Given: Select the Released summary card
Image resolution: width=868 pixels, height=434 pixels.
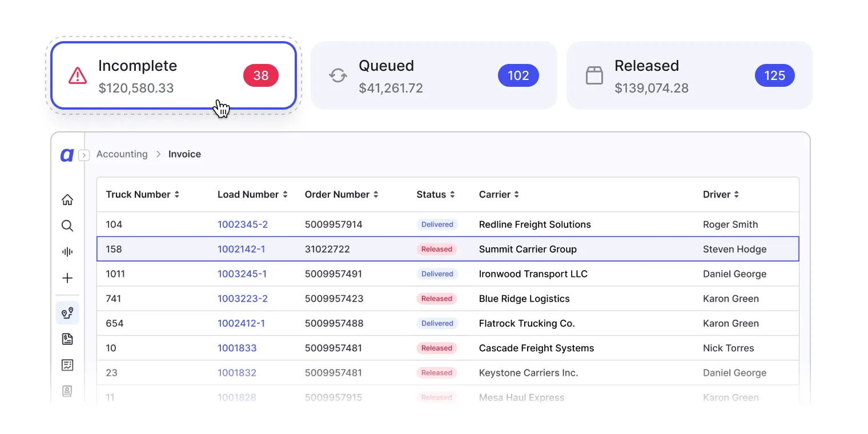Looking at the screenshot, I should [x=690, y=75].
